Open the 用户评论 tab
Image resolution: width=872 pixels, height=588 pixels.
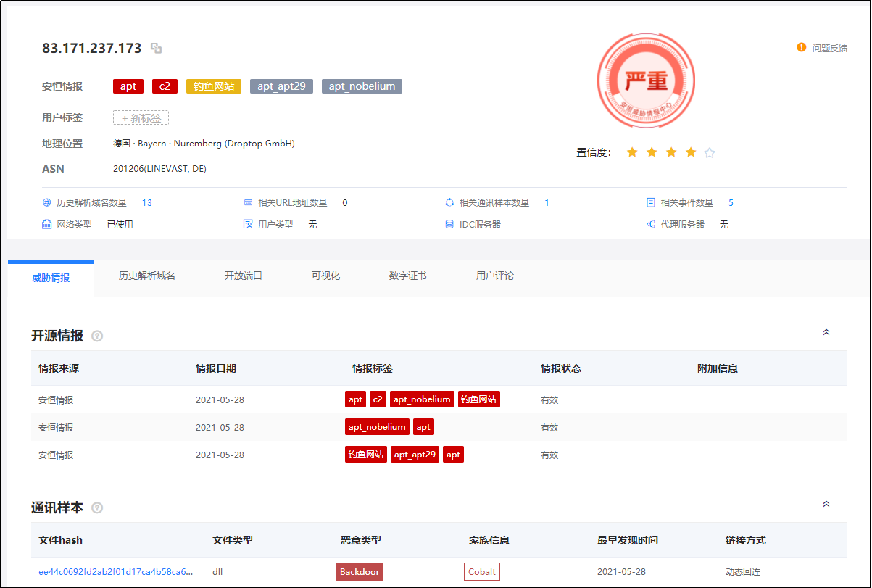coord(495,276)
